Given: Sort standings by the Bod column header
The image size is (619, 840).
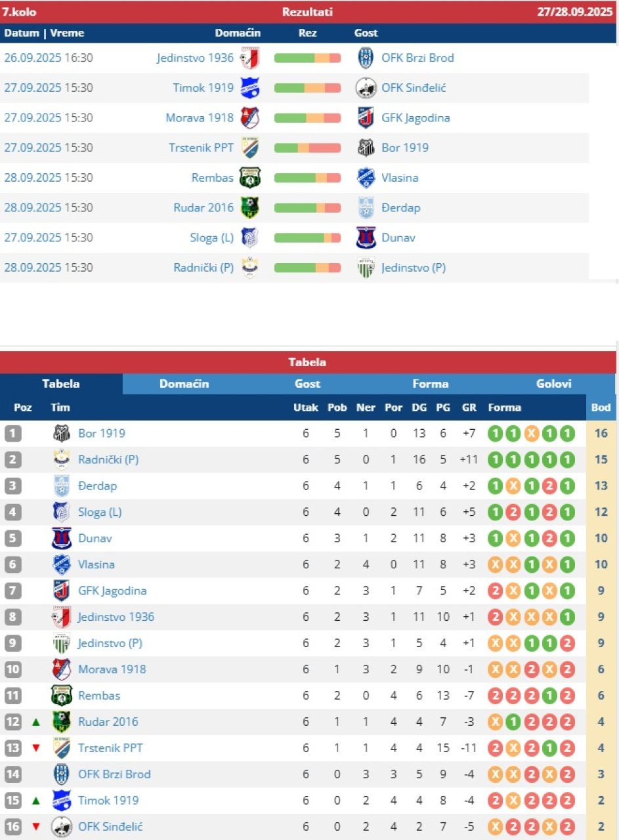Looking at the screenshot, I should tap(601, 408).
